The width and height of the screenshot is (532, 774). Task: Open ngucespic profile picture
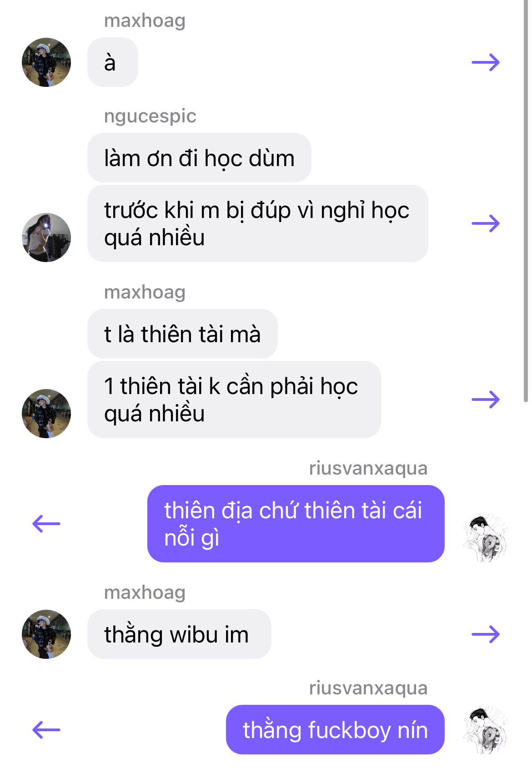[46, 238]
